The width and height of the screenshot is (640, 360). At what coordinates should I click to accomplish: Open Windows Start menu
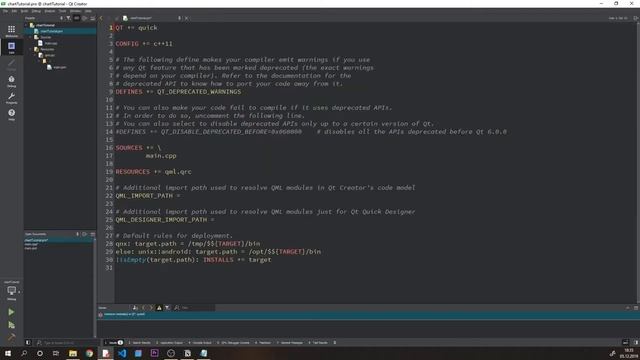point(8,353)
